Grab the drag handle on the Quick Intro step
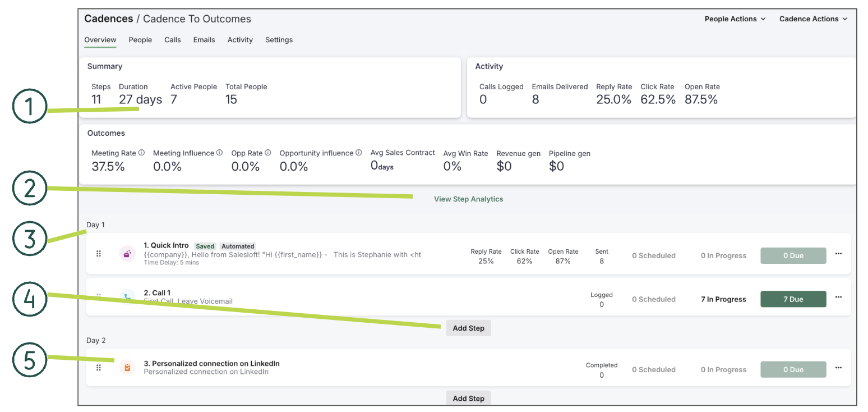 tap(99, 253)
